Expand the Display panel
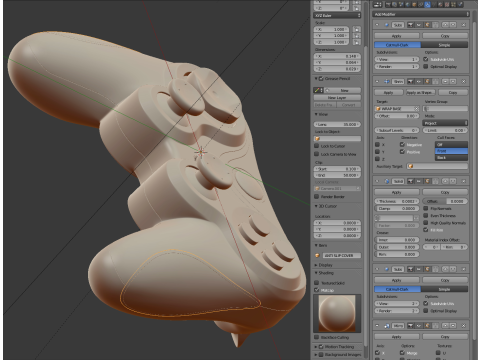Viewport: 480px width, 360px height. click(316, 265)
